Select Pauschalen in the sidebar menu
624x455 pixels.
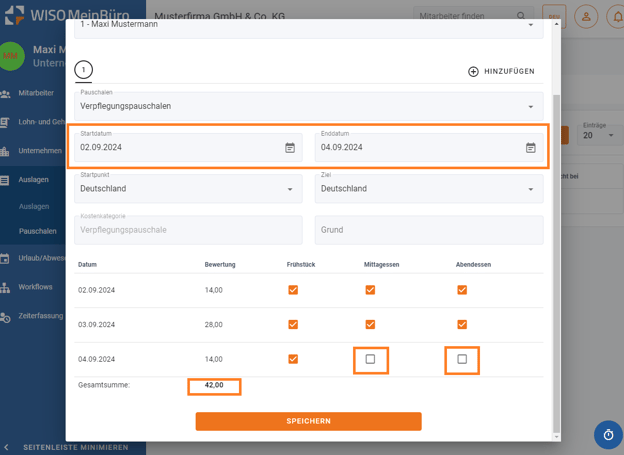[38, 231]
